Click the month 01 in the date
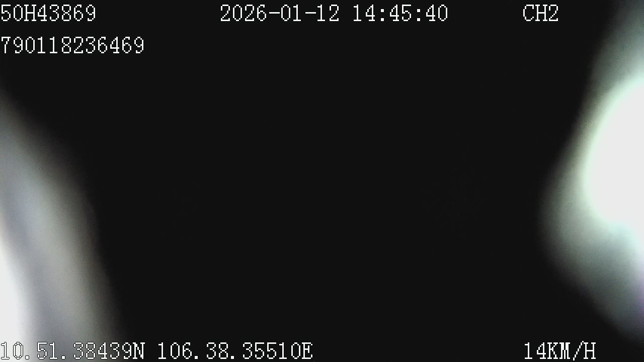This screenshot has height=362, width=644. pyautogui.click(x=292, y=13)
